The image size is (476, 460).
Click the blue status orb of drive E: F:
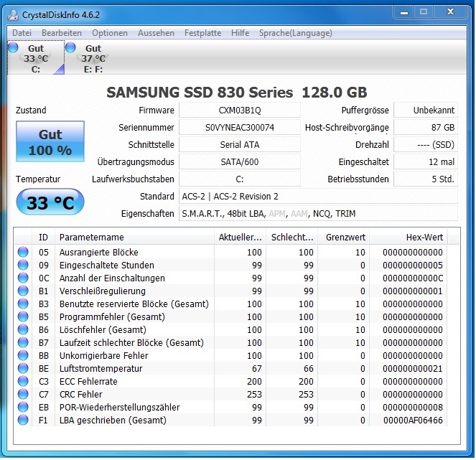click(70, 47)
